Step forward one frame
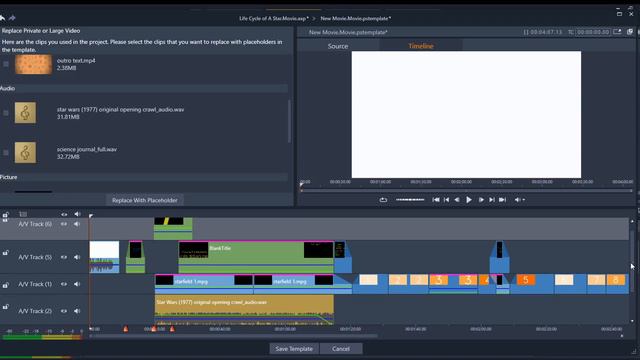Screen dimensions: 640x360 pos(481,200)
